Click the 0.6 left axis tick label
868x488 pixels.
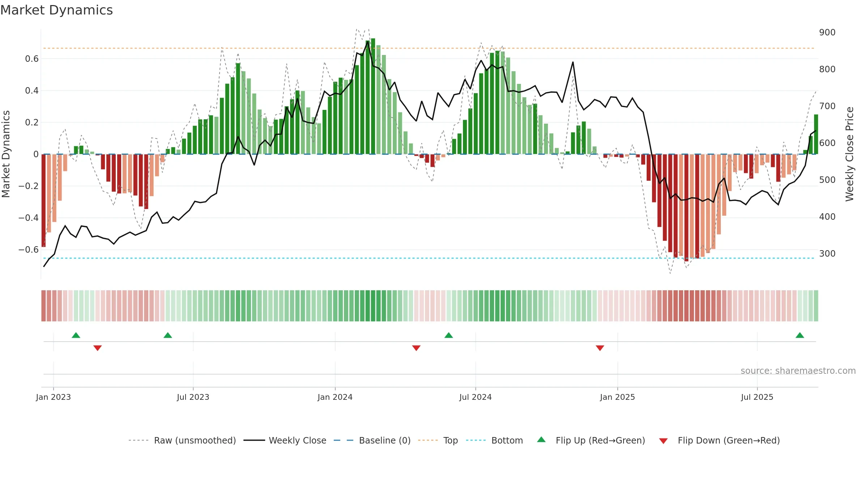[x=32, y=59]
